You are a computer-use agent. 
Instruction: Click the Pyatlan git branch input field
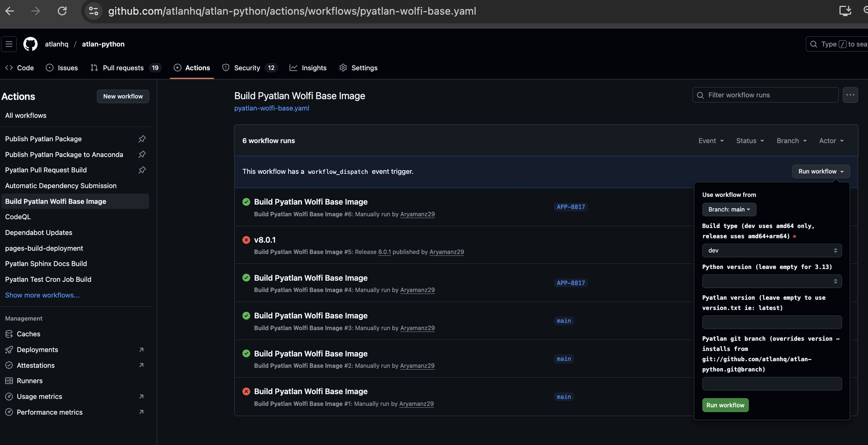click(772, 384)
